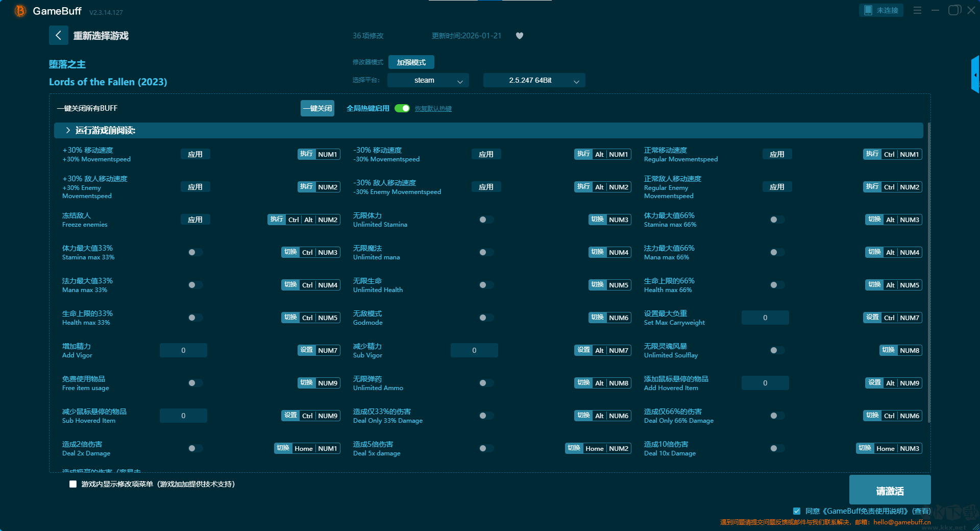The width and height of the screenshot is (980, 531).
Task: Toggle the global hotkey enable switch
Action: click(402, 108)
